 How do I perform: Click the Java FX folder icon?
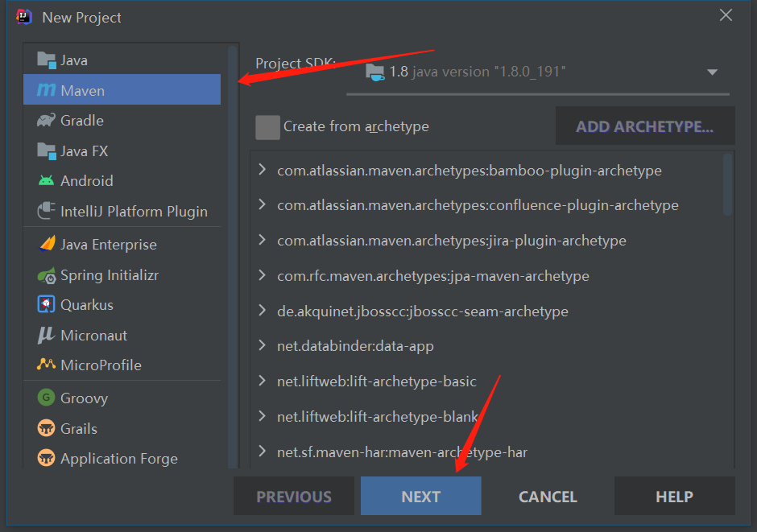(47, 151)
